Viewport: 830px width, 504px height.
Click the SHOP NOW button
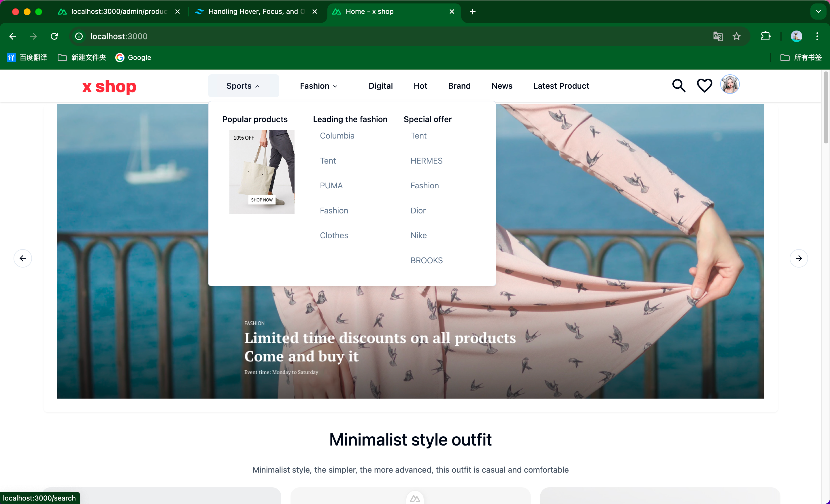click(262, 200)
